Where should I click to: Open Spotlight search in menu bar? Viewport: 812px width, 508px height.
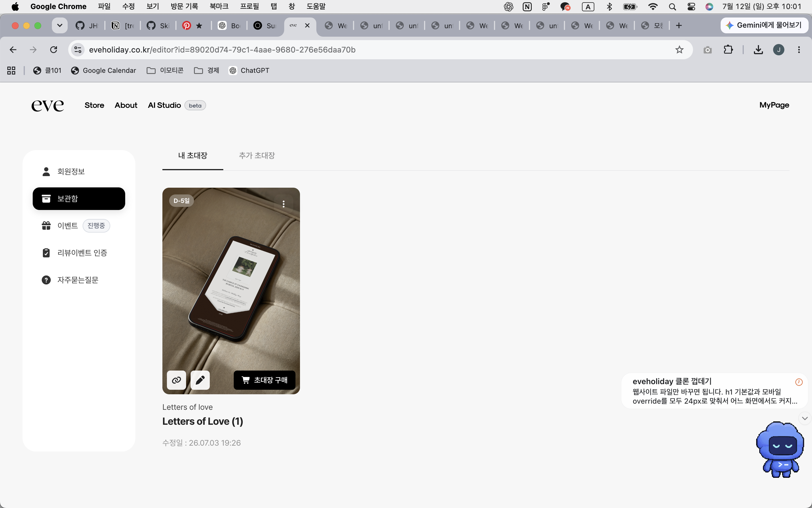click(x=672, y=7)
